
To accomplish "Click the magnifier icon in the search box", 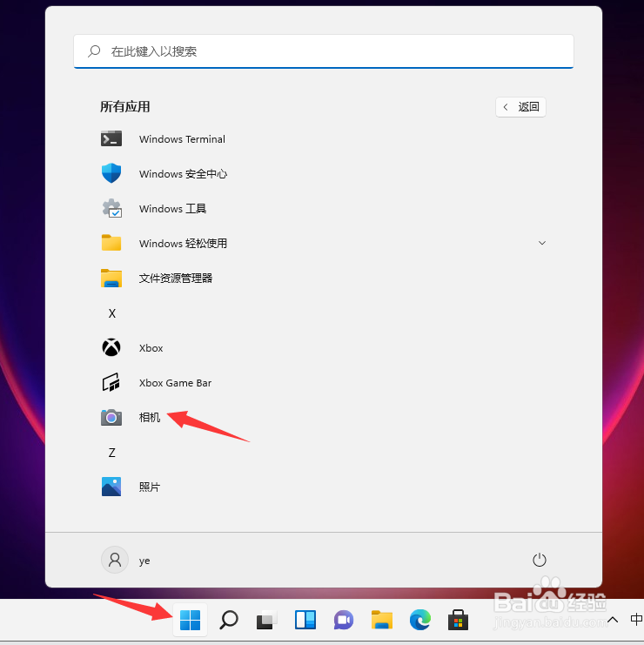I will click(x=94, y=51).
